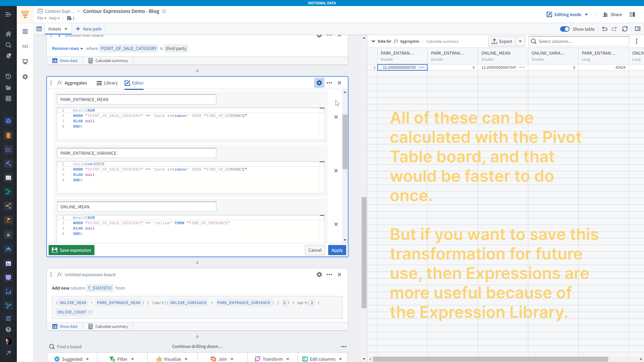
Task: Click the expression editor vertical scrollbar
Action: [x=345, y=142]
